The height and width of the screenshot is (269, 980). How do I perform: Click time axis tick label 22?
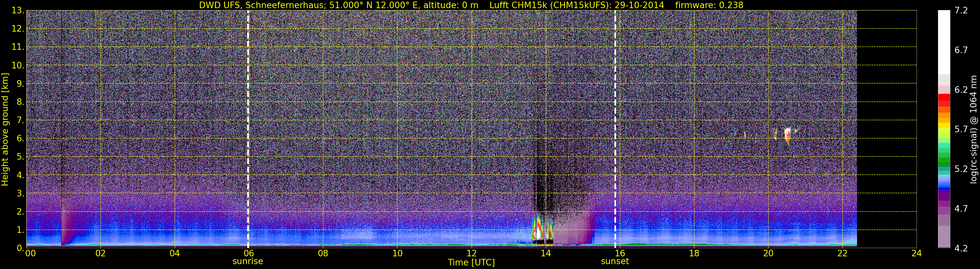(842, 253)
